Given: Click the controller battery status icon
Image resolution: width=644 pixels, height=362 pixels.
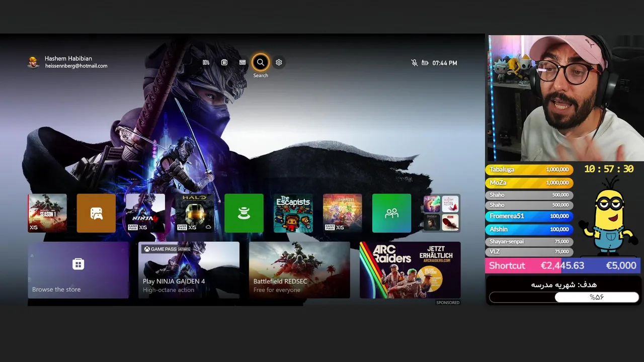Looking at the screenshot, I should (x=425, y=63).
